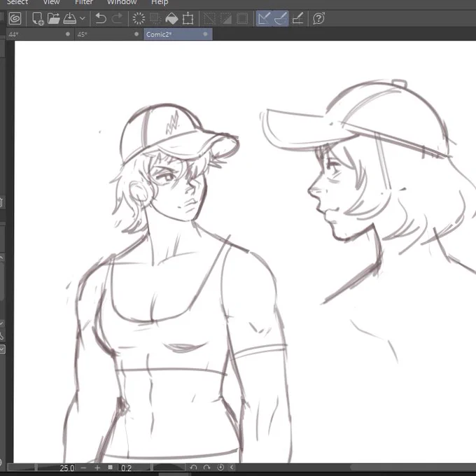Click the zoom slider showing 25.0
The width and height of the screenshot is (476, 476).
41,468
